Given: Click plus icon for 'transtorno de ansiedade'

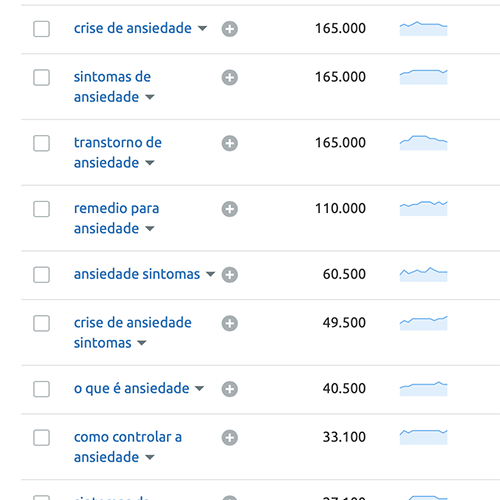Looking at the screenshot, I should (230, 143).
